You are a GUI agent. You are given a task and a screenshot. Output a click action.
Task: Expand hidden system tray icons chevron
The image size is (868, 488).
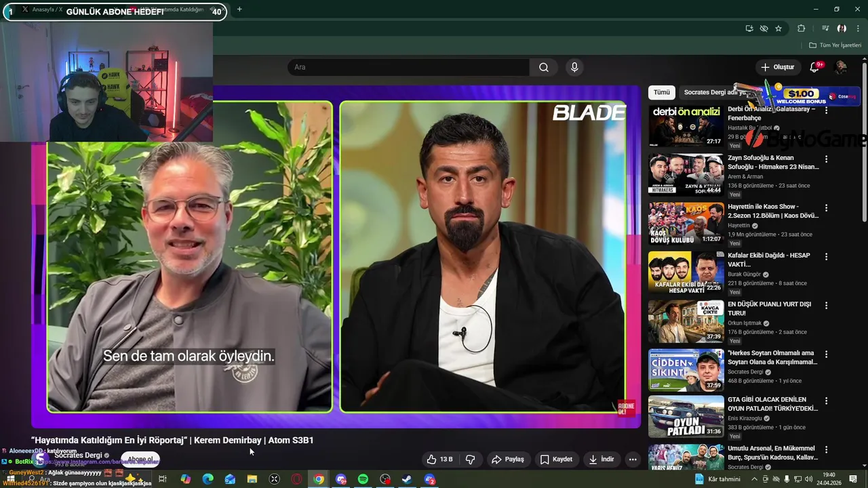[754, 479]
